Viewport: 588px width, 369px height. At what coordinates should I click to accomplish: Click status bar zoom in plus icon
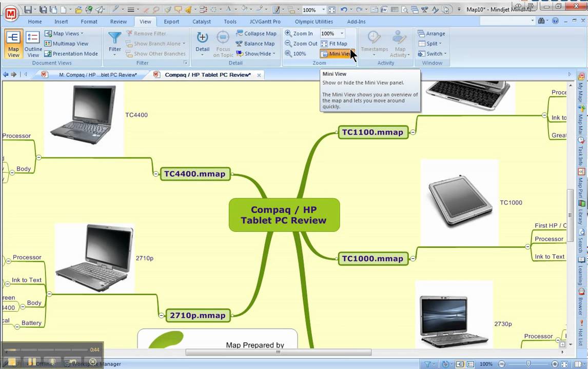coord(555,364)
